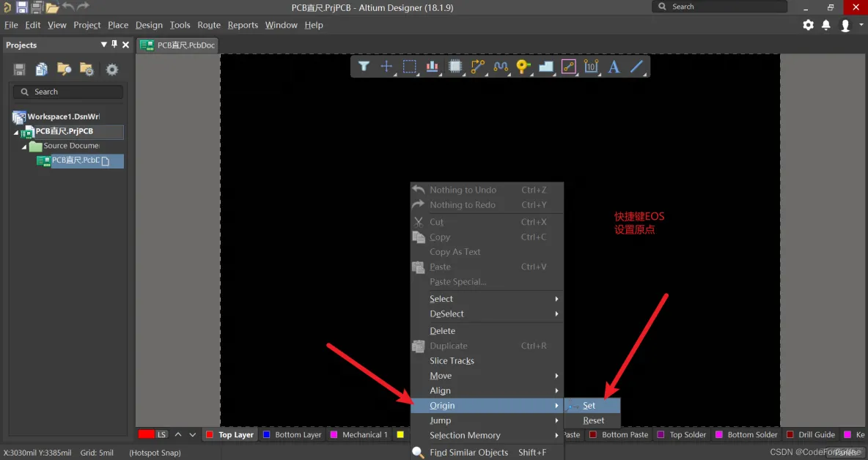The image size is (868, 460).
Task: Select the place line tool
Action: point(636,67)
